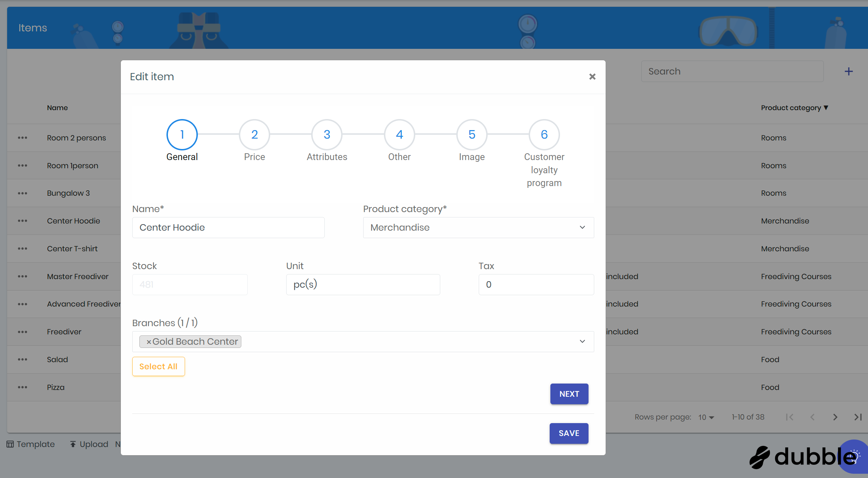Open row menu for Center T-shirt
Image resolution: width=868 pixels, height=478 pixels.
(22, 248)
